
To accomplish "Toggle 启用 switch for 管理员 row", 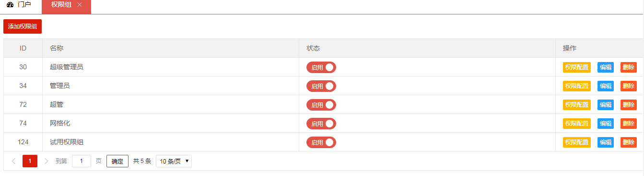I will pos(321,86).
